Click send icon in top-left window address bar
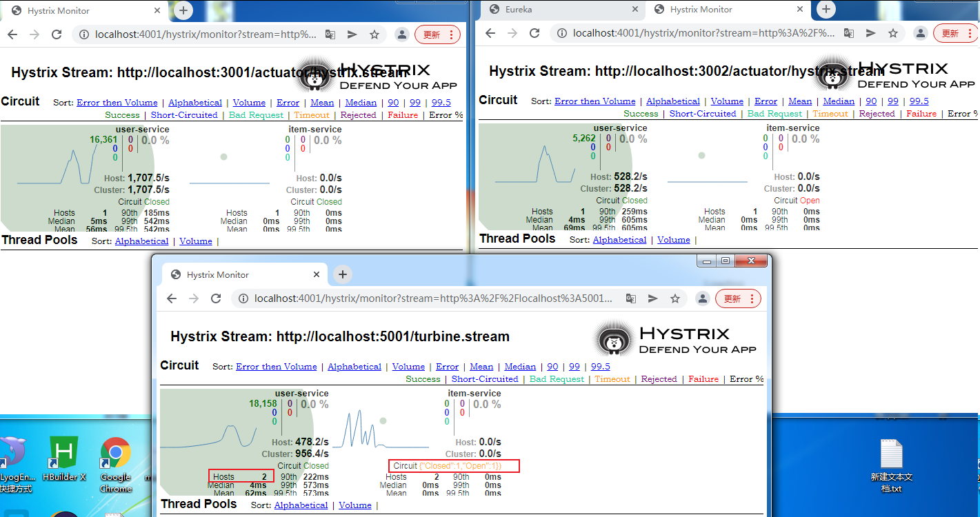The height and width of the screenshot is (517, 980). (x=352, y=34)
